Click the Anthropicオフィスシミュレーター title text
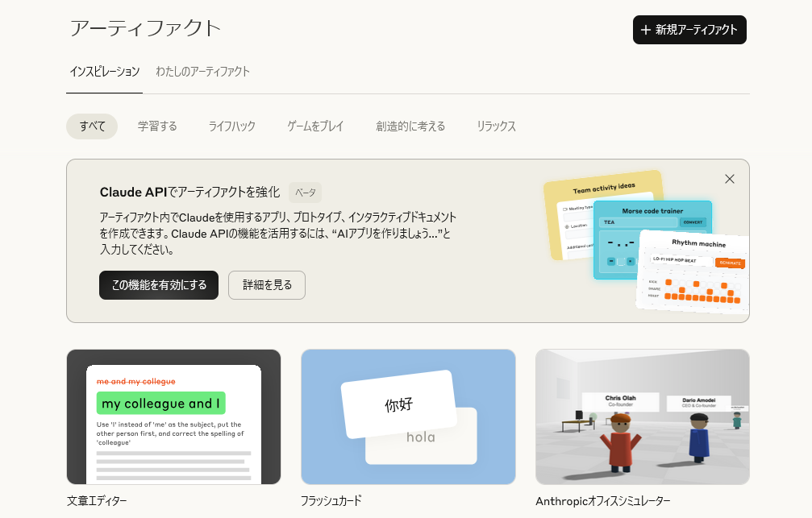The image size is (812, 518). 603,501
